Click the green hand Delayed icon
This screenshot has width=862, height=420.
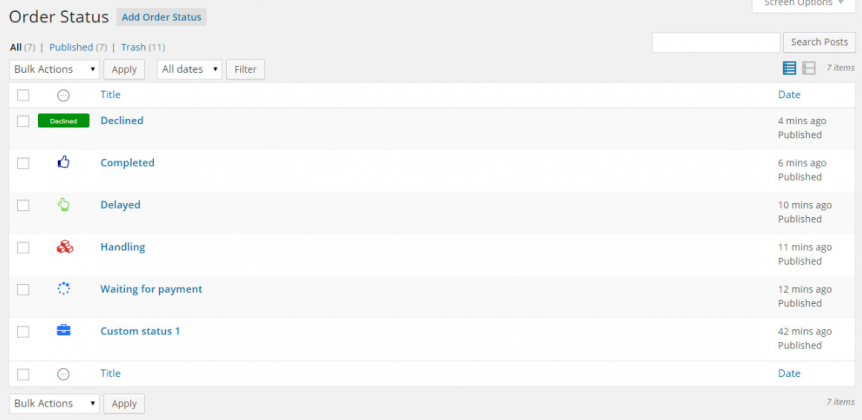tap(64, 204)
